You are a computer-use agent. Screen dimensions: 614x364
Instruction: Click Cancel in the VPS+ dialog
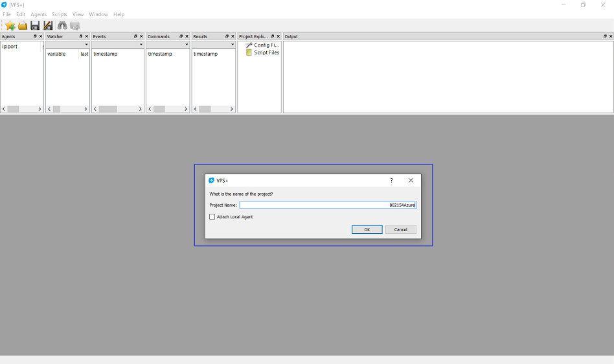tap(400, 229)
